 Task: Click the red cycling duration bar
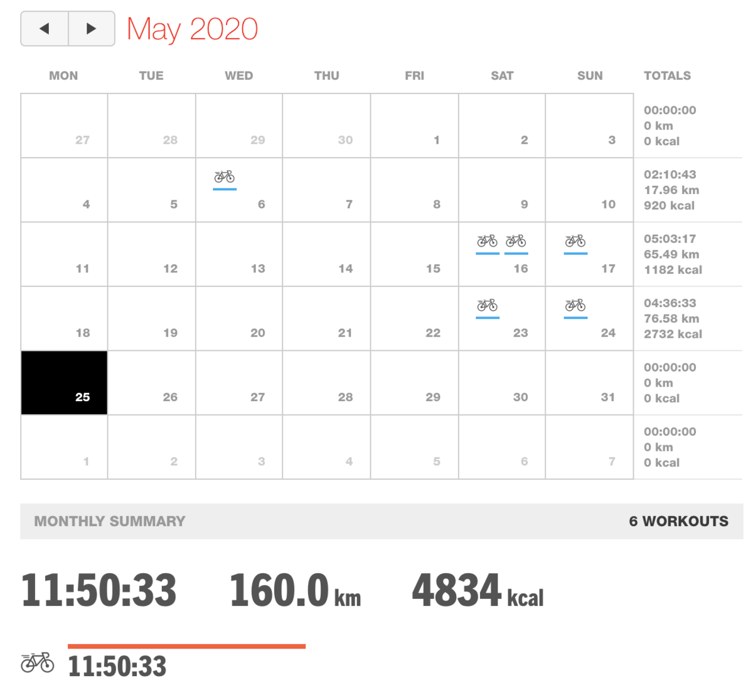[x=186, y=646]
